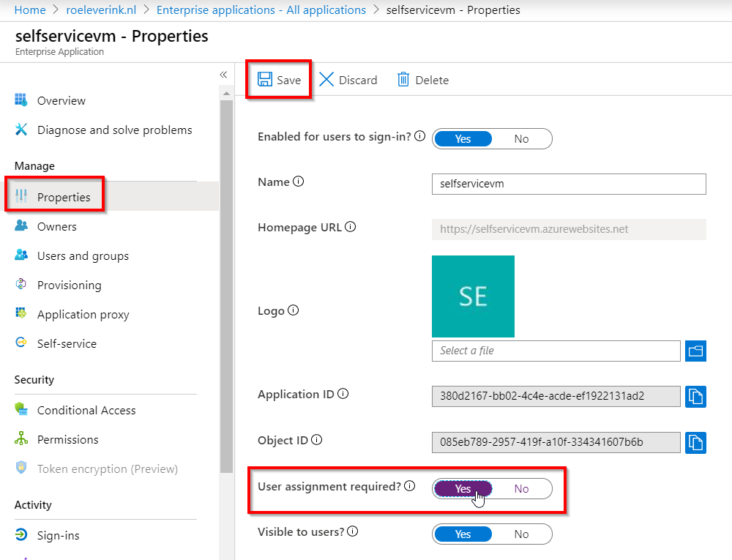
Task: Go to Home breadcrumb link
Action: click(x=30, y=10)
